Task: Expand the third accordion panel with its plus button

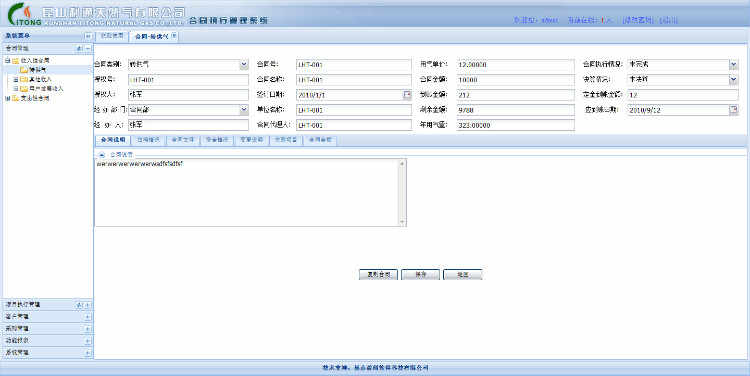Action: point(88,317)
